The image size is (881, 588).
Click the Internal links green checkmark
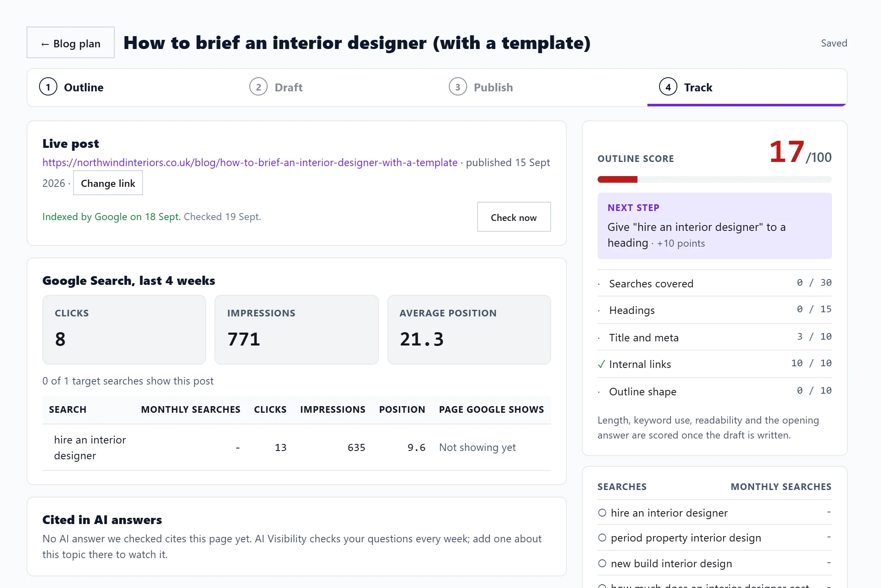[601, 365]
